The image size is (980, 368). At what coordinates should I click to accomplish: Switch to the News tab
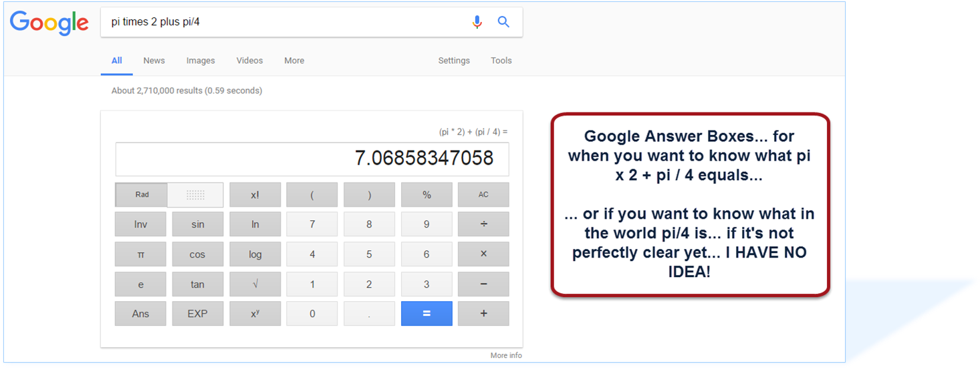(x=154, y=61)
